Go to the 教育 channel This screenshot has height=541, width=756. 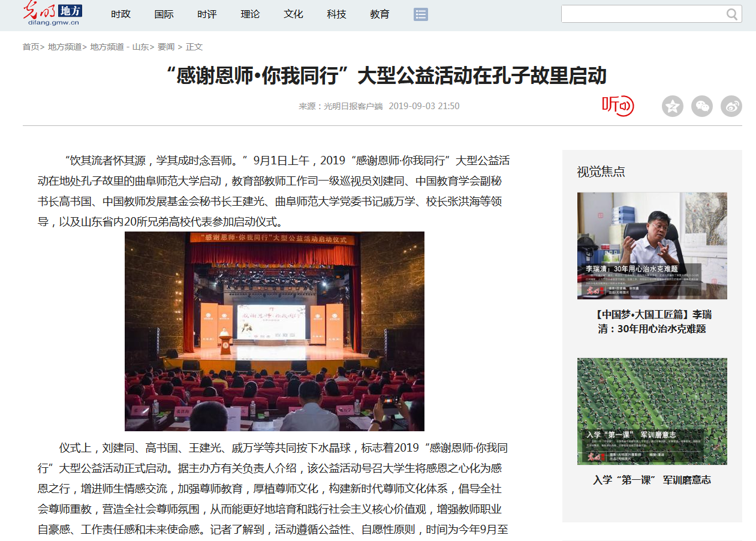[x=379, y=14]
